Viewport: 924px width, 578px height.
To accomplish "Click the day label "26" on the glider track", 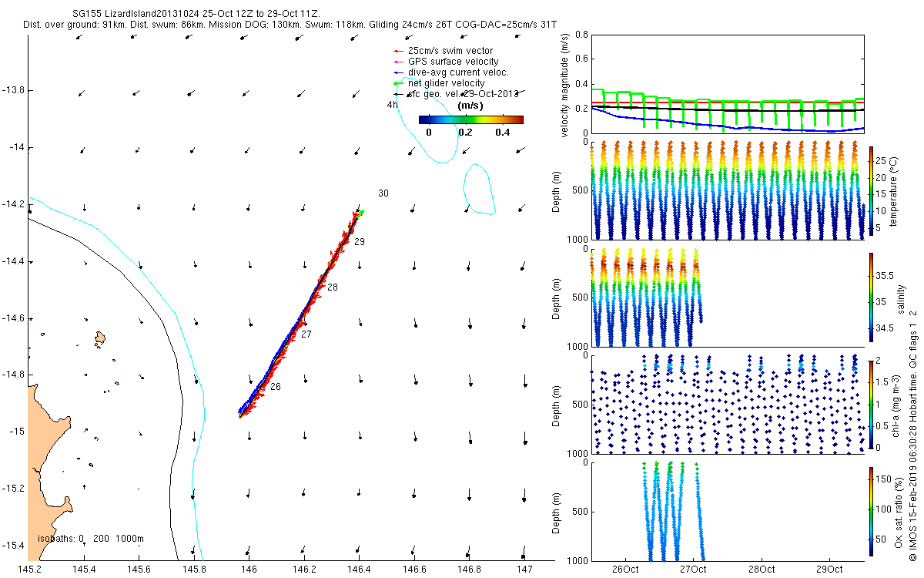I will click(x=276, y=387).
